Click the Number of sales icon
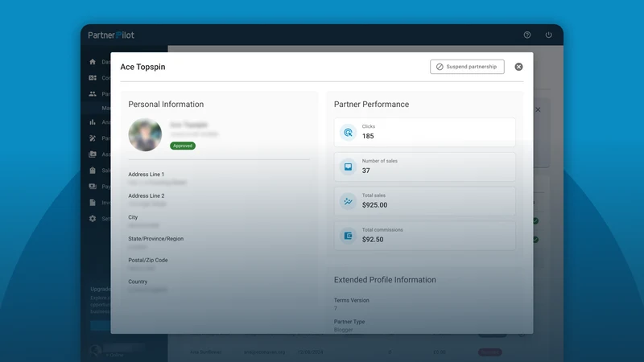Image resolution: width=644 pixels, height=362 pixels. point(348,167)
